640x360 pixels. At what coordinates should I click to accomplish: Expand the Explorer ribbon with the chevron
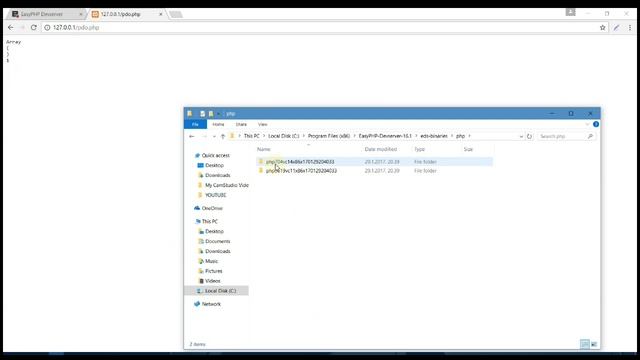tap(587, 124)
